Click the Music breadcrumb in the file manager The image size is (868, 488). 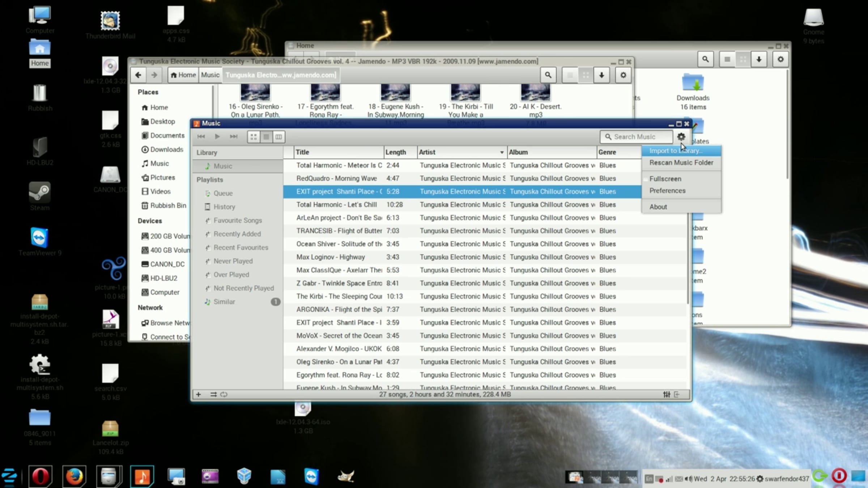click(210, 75)
